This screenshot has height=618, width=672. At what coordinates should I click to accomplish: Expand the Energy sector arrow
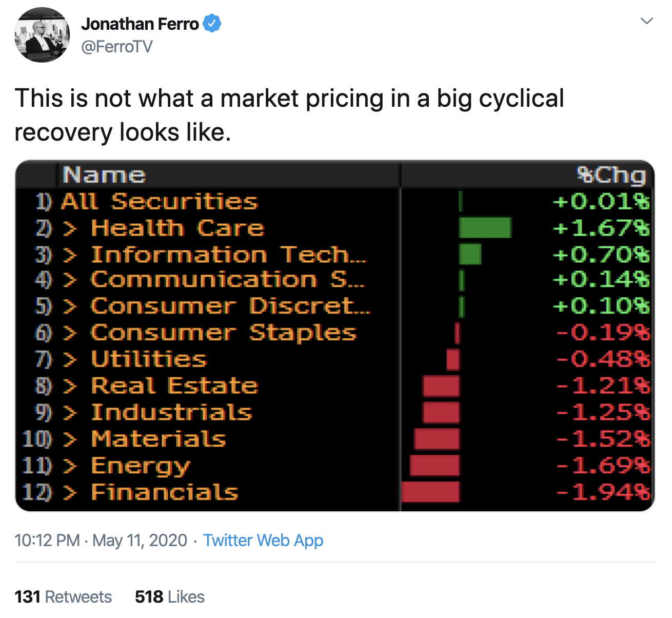pos(70,466)
